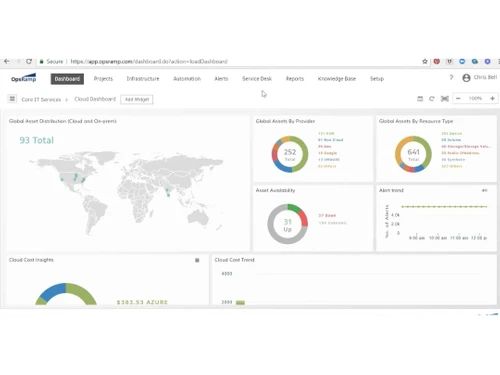The image size is (500, 375).
Task: Open the Automation menu
Action: [x=187, y=79]
